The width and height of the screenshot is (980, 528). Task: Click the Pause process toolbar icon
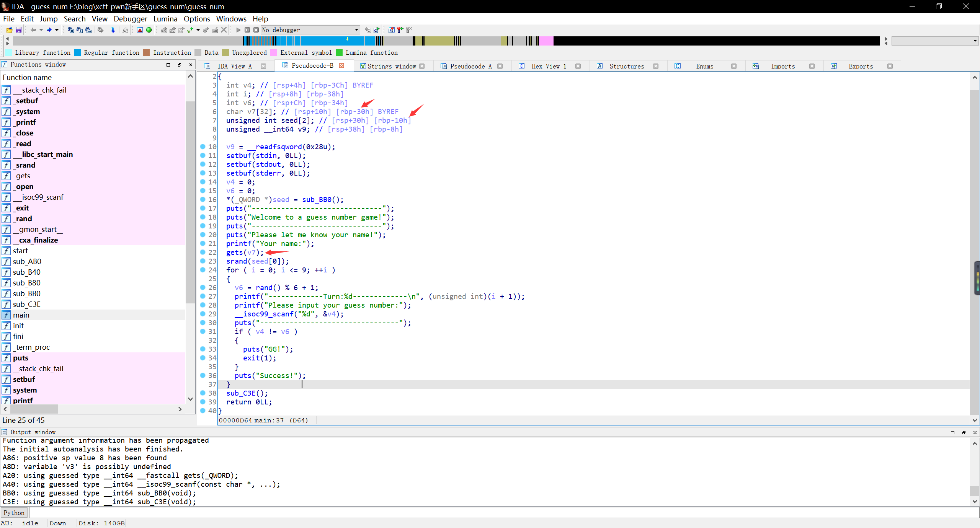(x=247, y=30)
